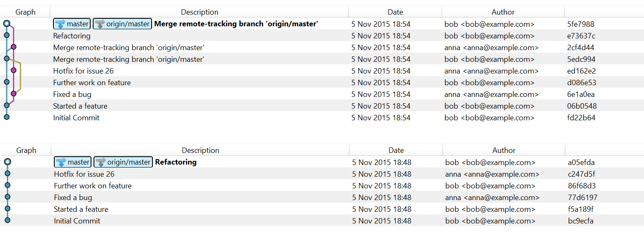Screen dimensions: 644x236
Task: Select Initial Commit bc9ecfa in bottom panel
Action: pyautogui.click(x=77, y=221)
